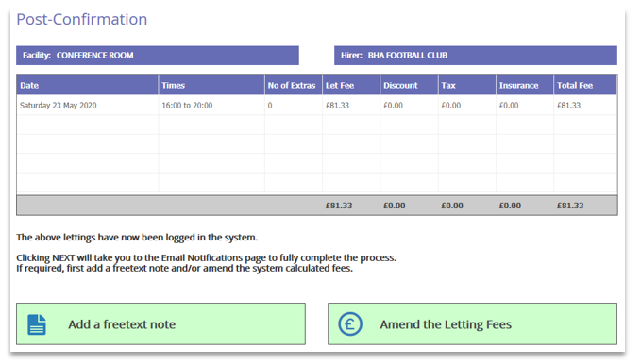Open the Add a freetext note button
This screenshot has width=641, height=364.
click(x=160, y=324)
